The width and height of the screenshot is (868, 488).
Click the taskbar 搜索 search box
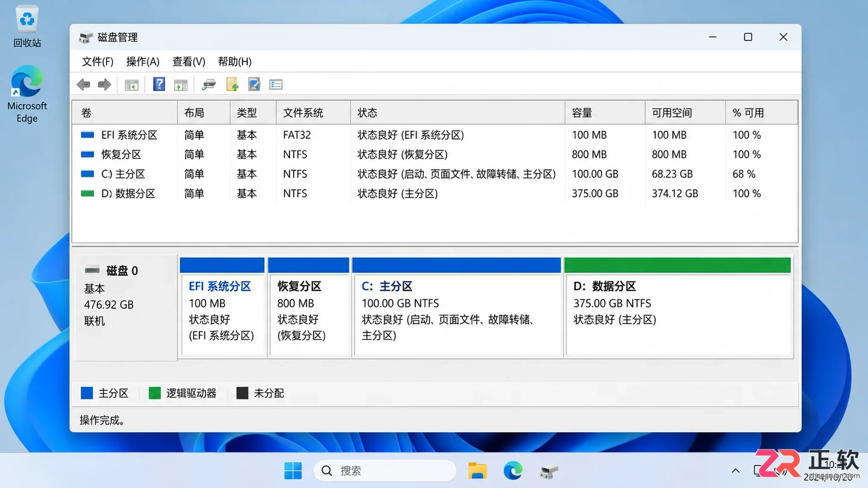coord(385,471)
